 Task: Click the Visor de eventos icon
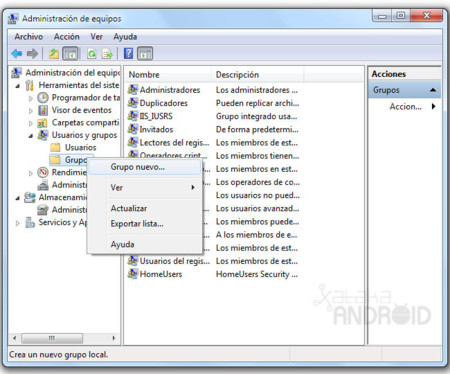point(43,110)
